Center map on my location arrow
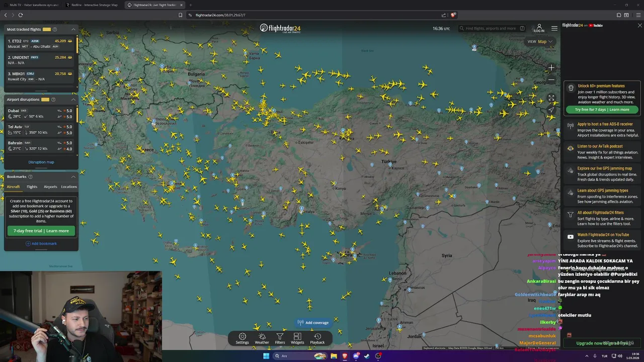644x362 pixels. 551,110
